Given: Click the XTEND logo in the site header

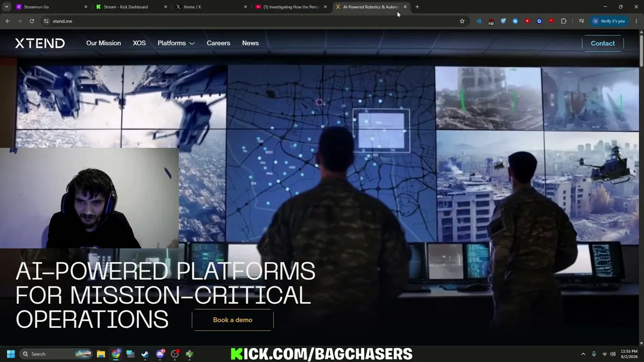Looking at the screenshot, I should [40, 43].
